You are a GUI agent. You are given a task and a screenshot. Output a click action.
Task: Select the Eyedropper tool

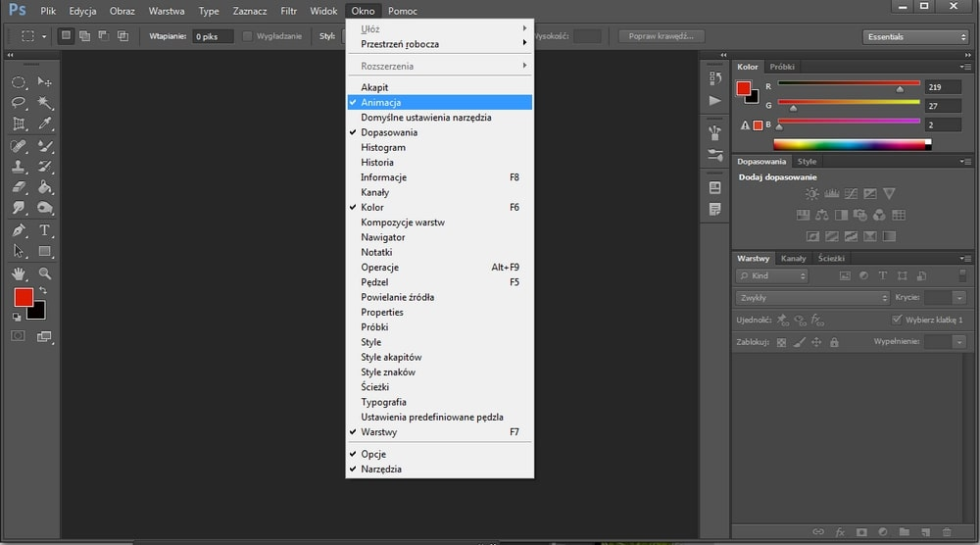click(x=44, y=124)
